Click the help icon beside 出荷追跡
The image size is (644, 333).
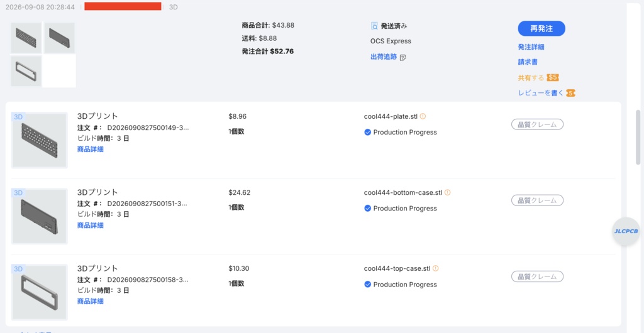(x=402, y=57)
